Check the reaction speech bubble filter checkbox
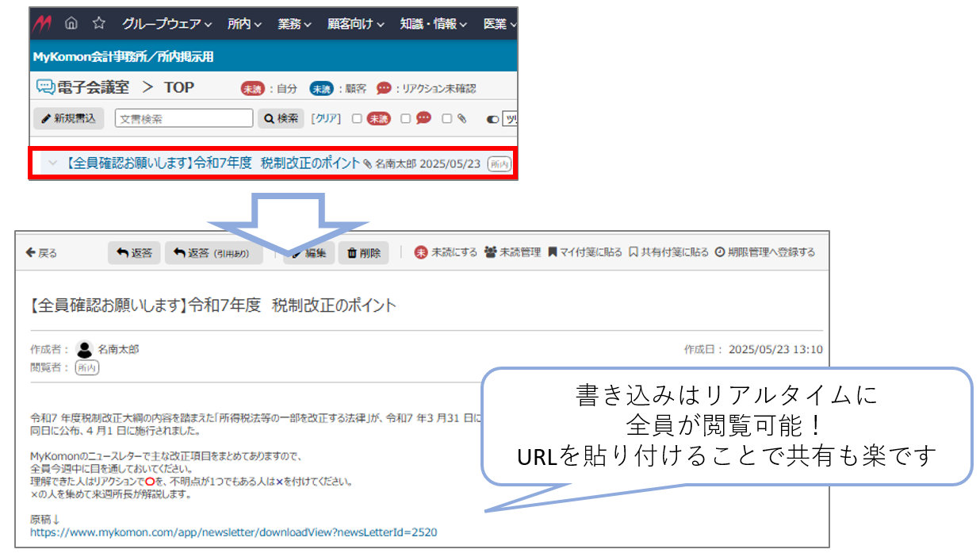Screen dimensions: 980x557 point(405,118)
